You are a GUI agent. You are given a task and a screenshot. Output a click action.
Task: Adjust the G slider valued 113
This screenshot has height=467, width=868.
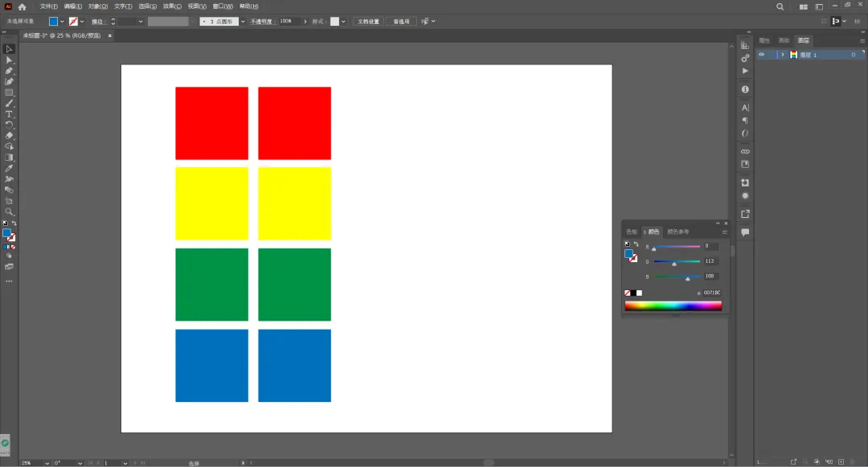677,262
